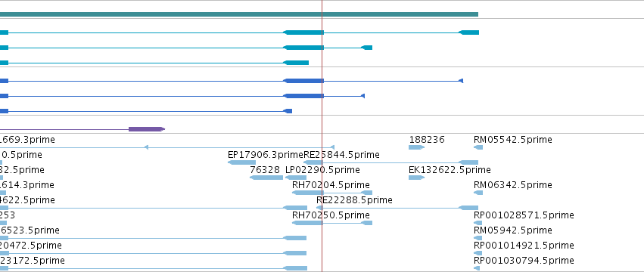The height and width of the screenshot is (272, 644).
Task: Select the purple transcript exon block
Action: (x=146, y=129)
